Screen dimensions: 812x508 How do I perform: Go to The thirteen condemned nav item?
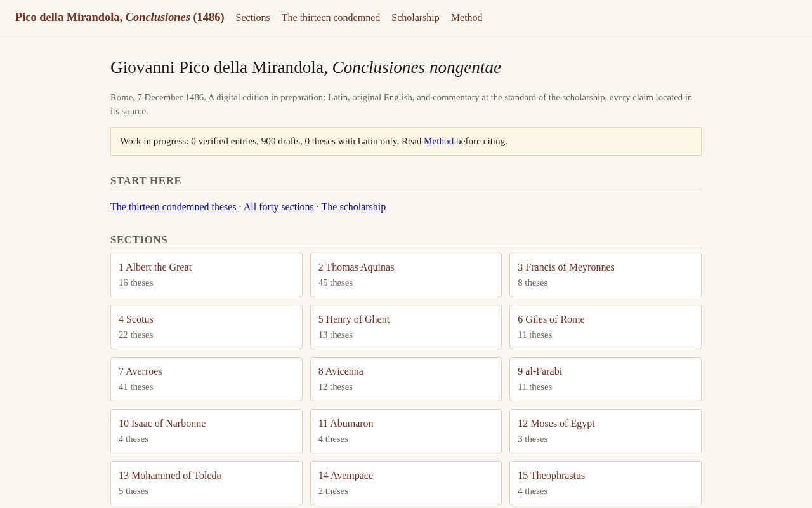(331, 18)
